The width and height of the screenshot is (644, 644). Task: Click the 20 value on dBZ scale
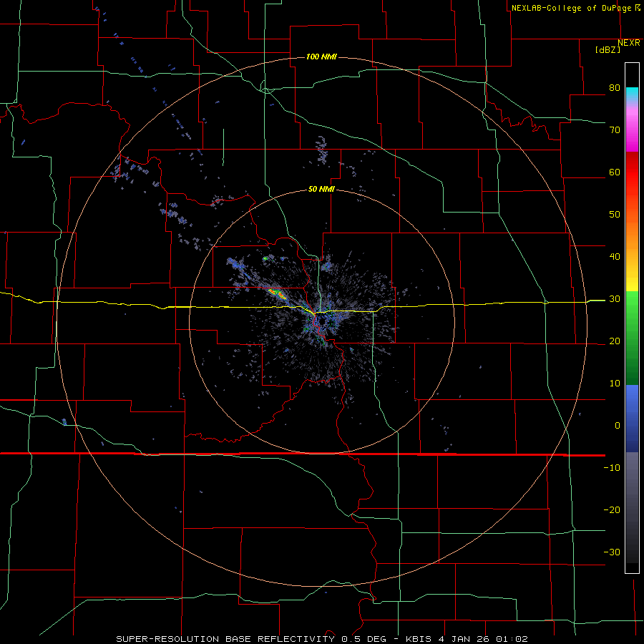pyautogui.click(x=615, y=341)
